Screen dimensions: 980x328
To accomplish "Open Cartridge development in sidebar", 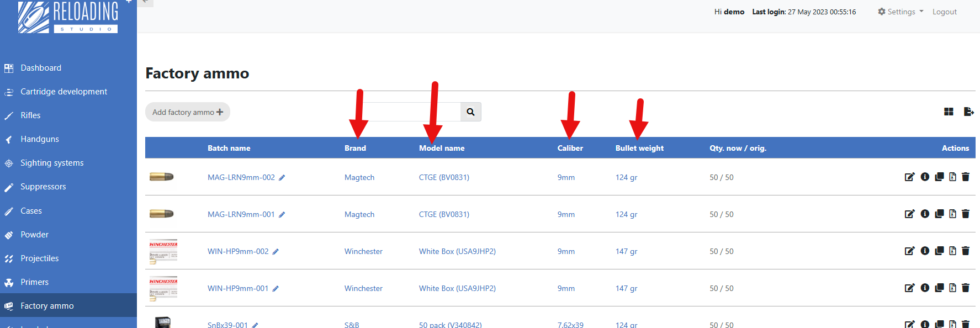I will coord(63,92).
